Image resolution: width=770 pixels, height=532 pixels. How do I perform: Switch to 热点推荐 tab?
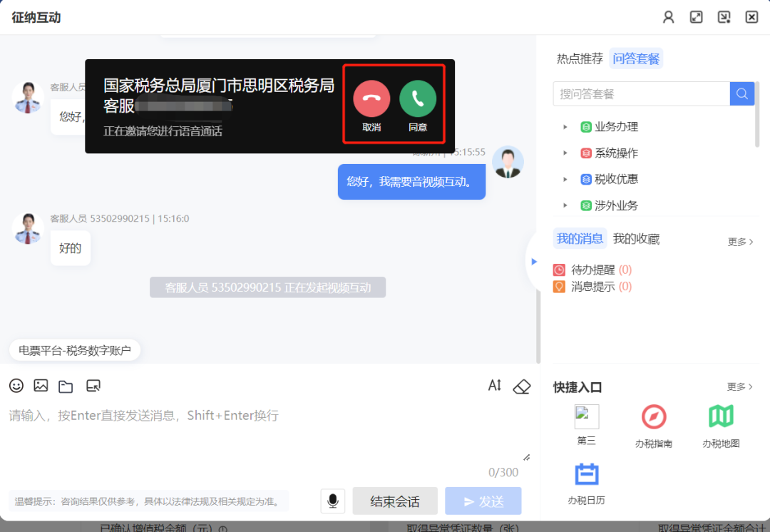tap(580, 59)
